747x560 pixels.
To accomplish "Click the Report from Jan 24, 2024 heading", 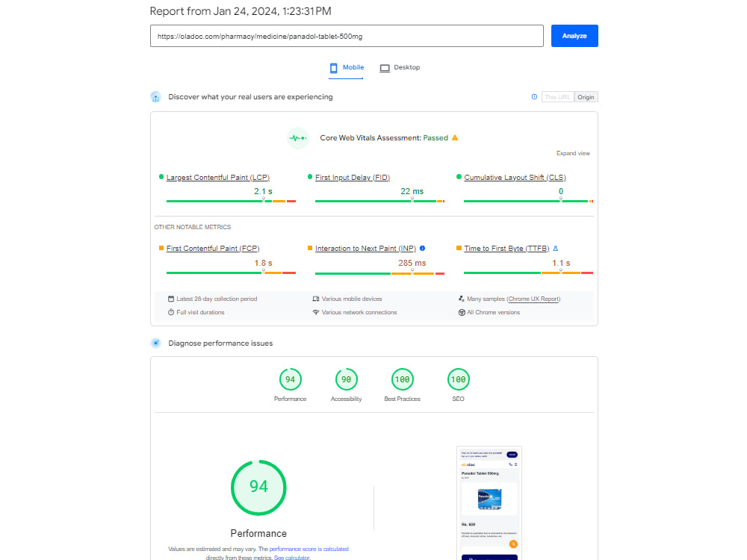I will (241, 11).
